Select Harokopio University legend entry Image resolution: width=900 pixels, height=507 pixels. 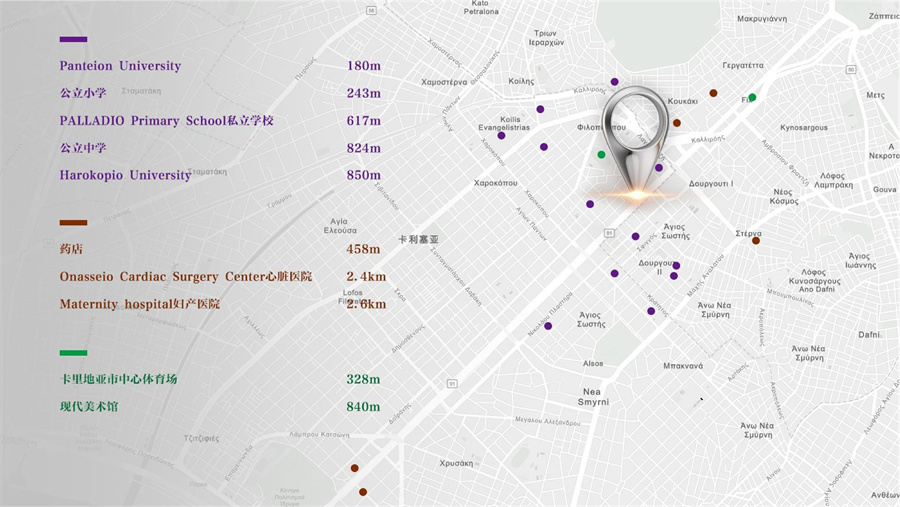[125, 175]
